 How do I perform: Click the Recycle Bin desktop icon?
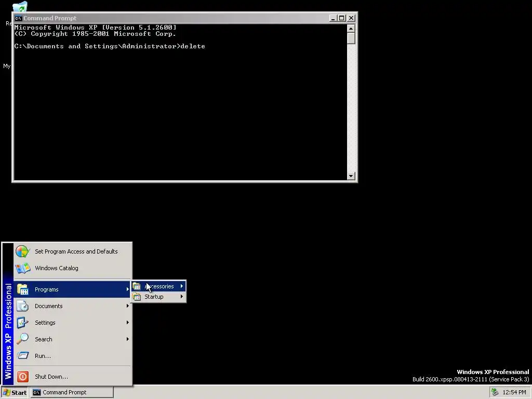[20, 7]
